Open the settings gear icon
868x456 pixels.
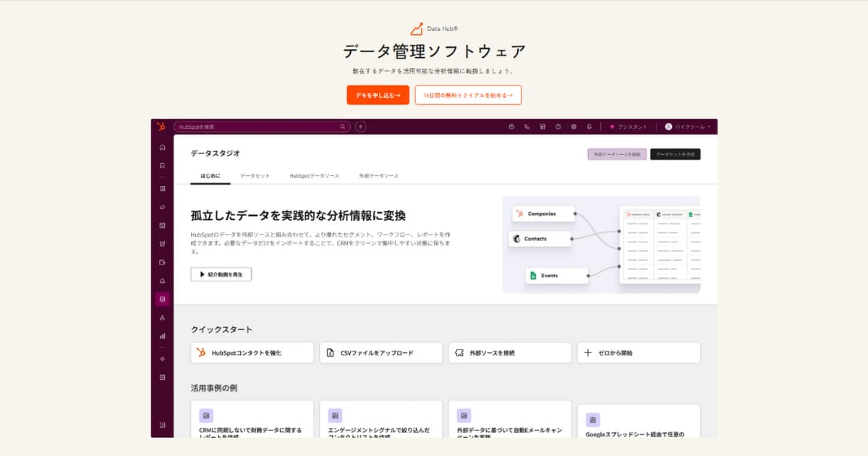pos(574,127)
